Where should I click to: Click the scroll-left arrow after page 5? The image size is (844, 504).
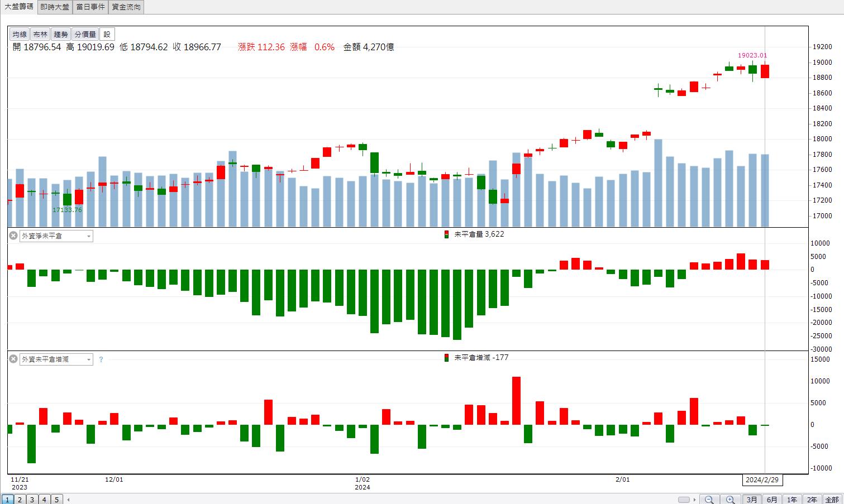[x=68, y=500]
